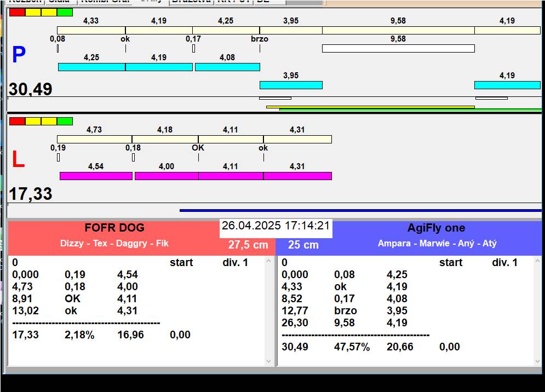Click the green start light in lane P

click(65, 12)
